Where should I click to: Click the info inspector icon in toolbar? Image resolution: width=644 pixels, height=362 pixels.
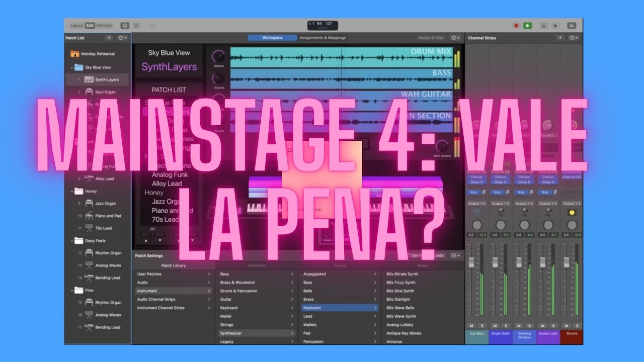(125, 26)
